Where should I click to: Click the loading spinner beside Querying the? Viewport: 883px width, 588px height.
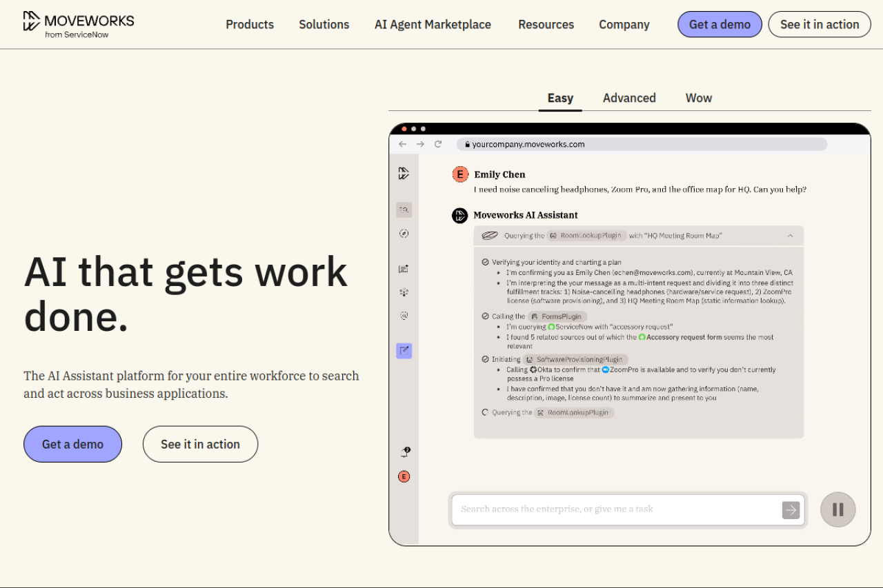coord(485,412)
